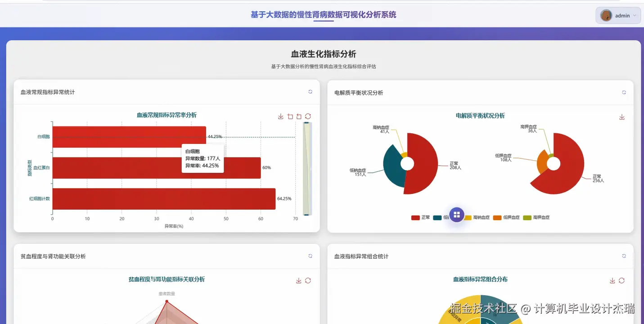644x324 pixels.
Task: Restore the 血液指标异常组合分布 chart
Action: [x=621, y=281]
